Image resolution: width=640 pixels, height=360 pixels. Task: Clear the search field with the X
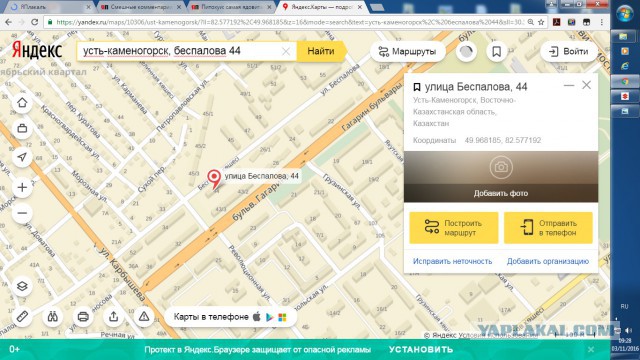(286, 51)
